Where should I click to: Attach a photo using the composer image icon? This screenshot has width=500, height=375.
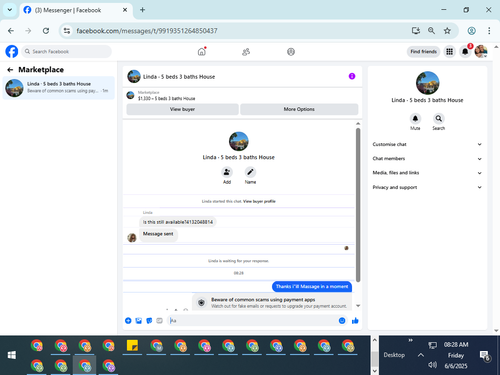click(139, 321)
